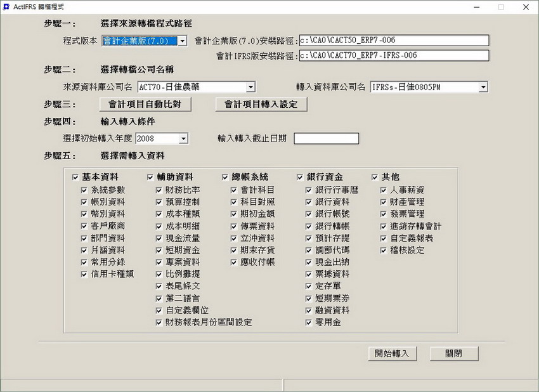
Task: Toggle the 基本資料 group checkbox
Action: [75, 178]
